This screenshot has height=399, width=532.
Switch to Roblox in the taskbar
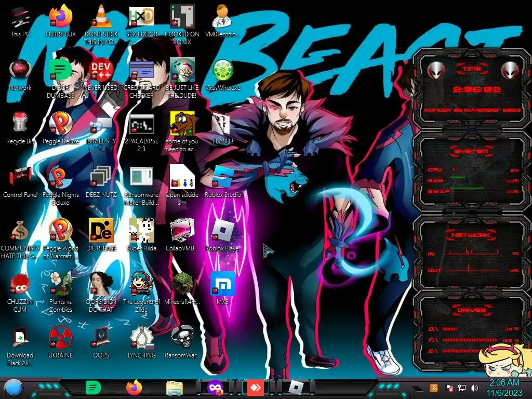click(296, 388)
